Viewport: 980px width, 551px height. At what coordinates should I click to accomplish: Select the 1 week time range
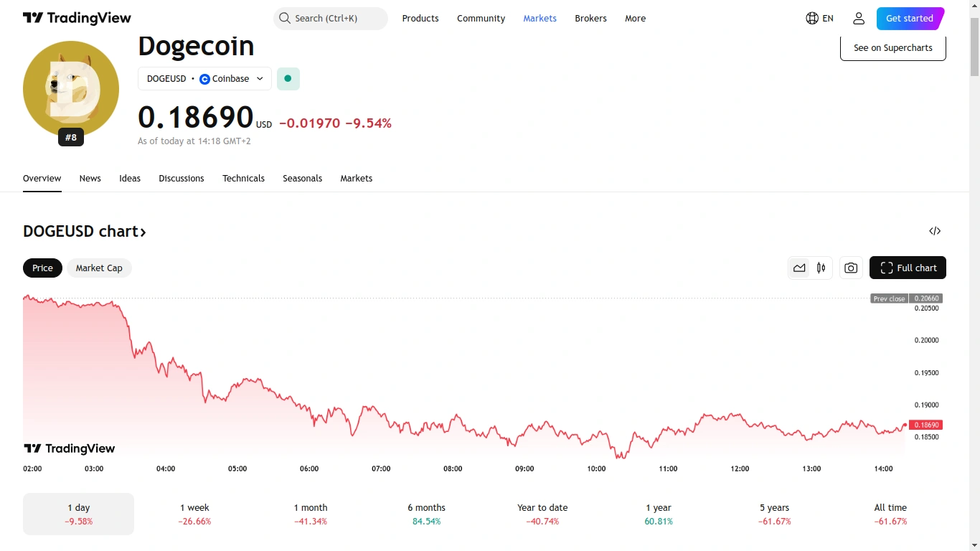point(194,514)
